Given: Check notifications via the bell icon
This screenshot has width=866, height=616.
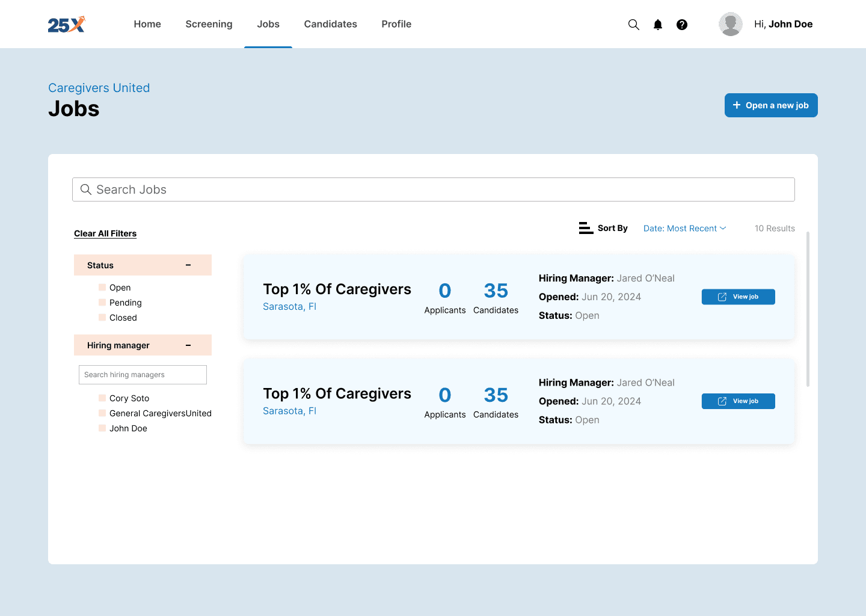Looking at the screenshot, I should (x=657, y=24).
